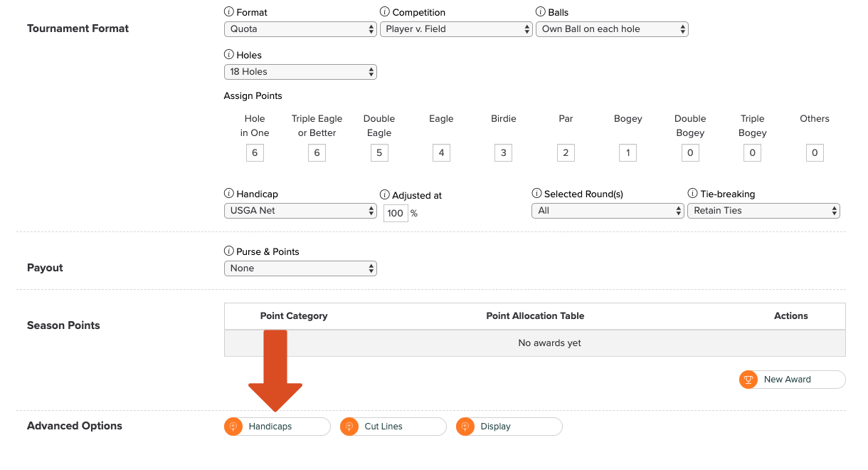This screenshot has width=868, height=470.
Task: Open the Cut Lines advanced option
Action: pos(393,427)
